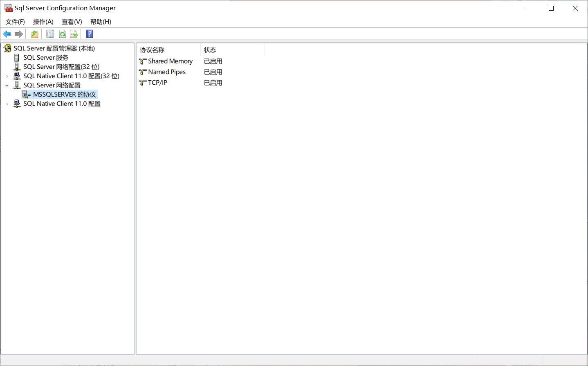
Task: Click the Shared Memory protocol icon
Action: pos(143,61)
